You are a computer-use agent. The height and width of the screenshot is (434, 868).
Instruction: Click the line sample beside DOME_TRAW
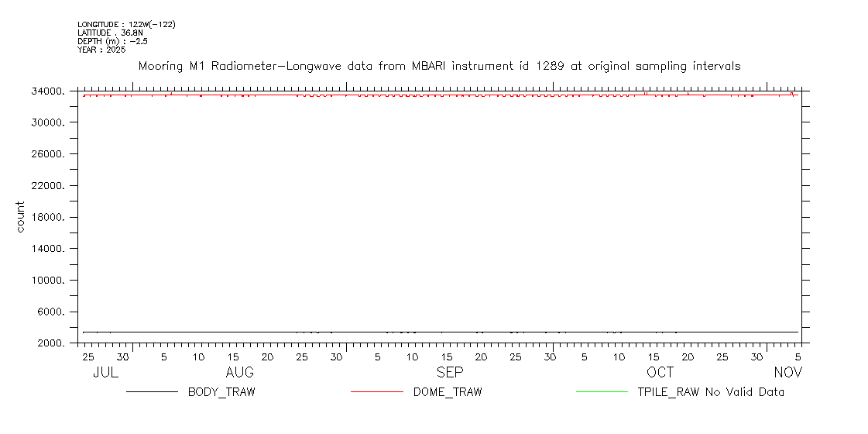coord(376,392)
